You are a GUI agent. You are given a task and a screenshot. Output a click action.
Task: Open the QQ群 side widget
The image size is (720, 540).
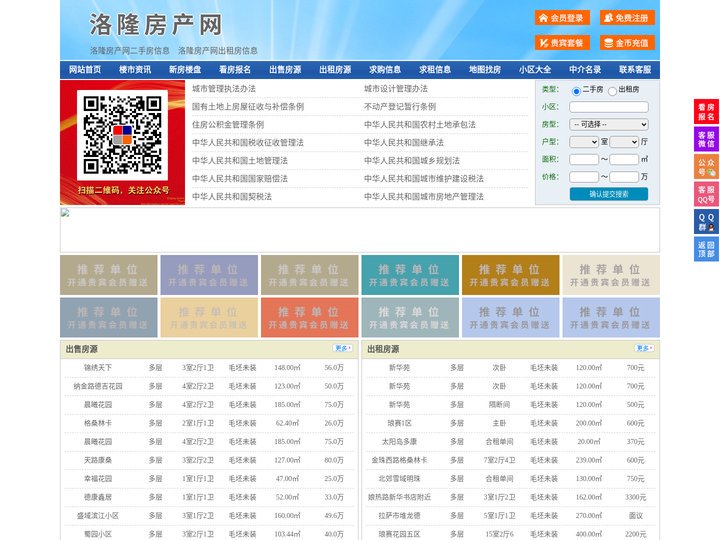706,222
